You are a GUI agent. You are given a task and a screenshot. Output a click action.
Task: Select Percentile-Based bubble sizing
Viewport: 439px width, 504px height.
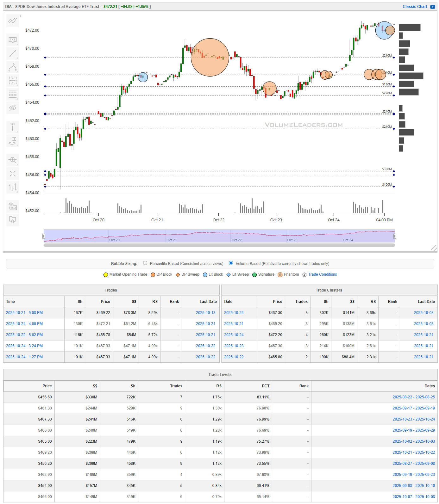pos(145,263)
